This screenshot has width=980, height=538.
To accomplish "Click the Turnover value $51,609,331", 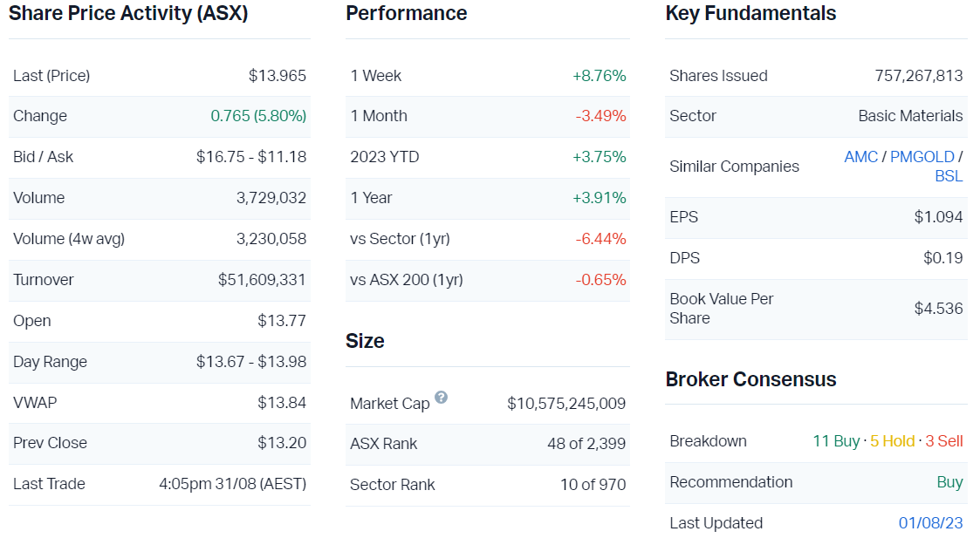I will [262, 280].
